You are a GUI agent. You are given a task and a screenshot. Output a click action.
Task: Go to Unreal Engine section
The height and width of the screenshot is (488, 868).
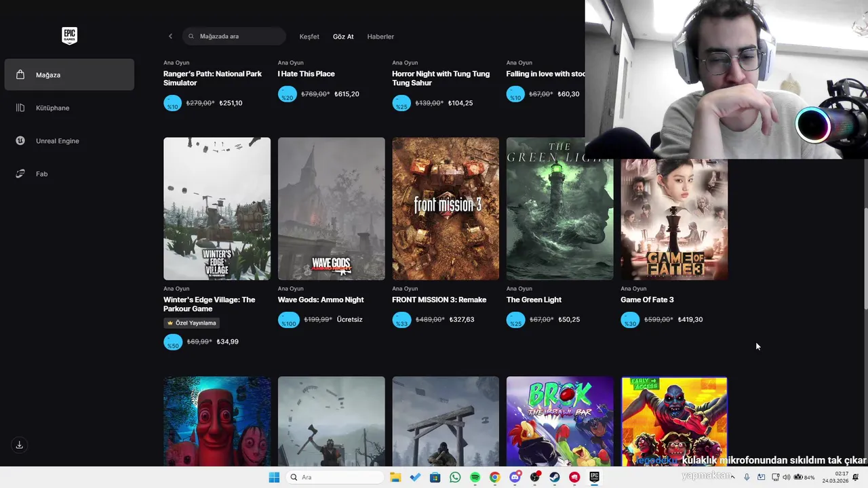coord(69,141)
